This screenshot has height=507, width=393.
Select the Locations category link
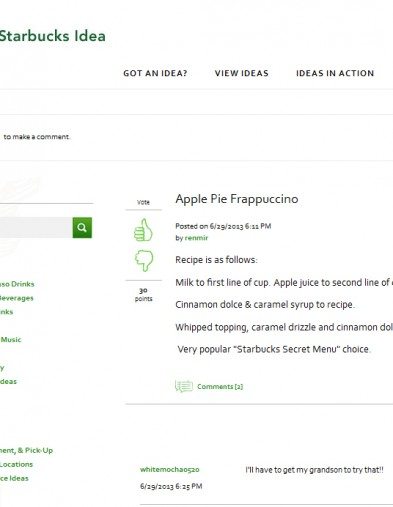click(16, 464)
